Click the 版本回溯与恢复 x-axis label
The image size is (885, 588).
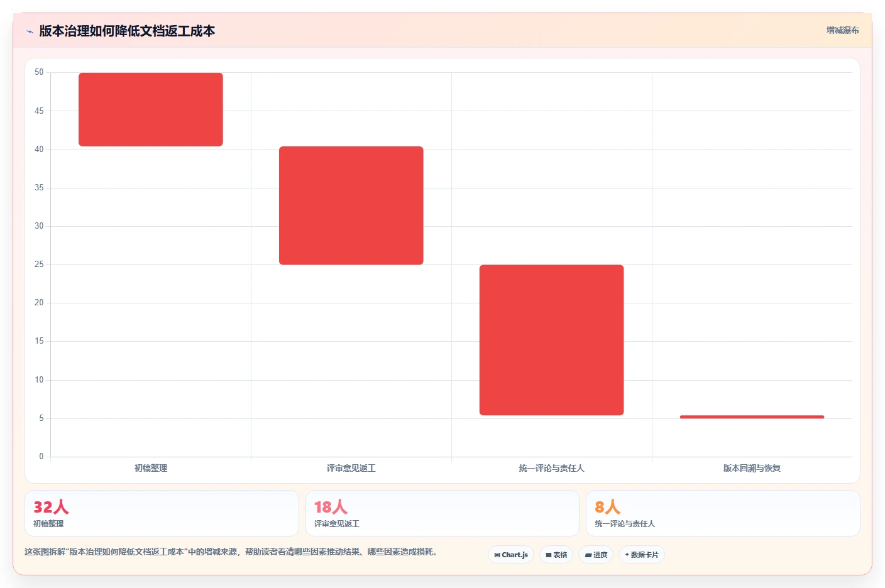click(x=752, y=468)
